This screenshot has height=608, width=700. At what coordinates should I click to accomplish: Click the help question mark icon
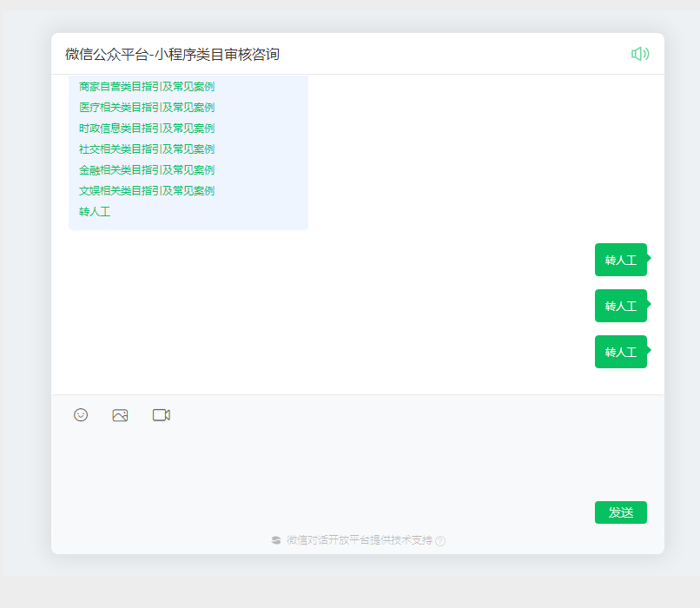point(440,541)
